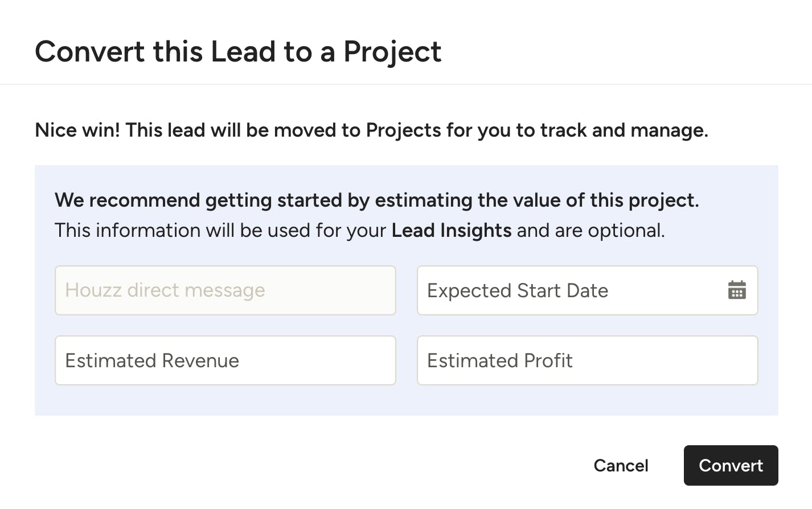Click the disabled Houzz direct message field

pyautogui.click(x=225, y=290)
